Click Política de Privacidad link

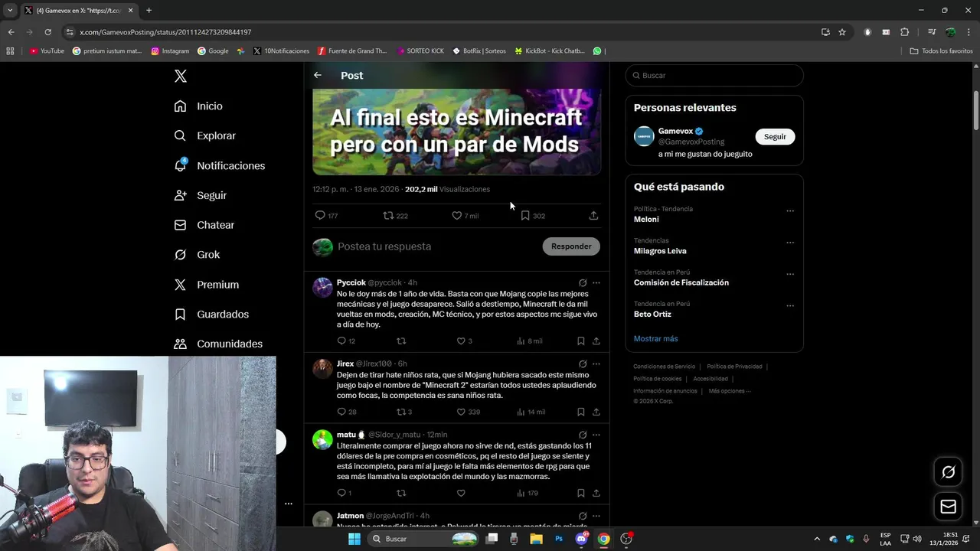click(x=734, y=367)
